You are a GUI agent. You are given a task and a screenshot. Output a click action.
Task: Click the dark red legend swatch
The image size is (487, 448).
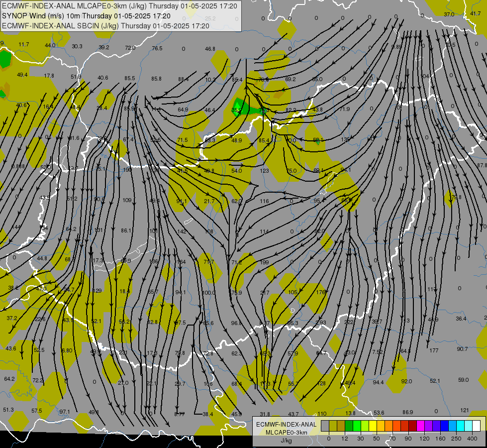click(x=413, y=426)
